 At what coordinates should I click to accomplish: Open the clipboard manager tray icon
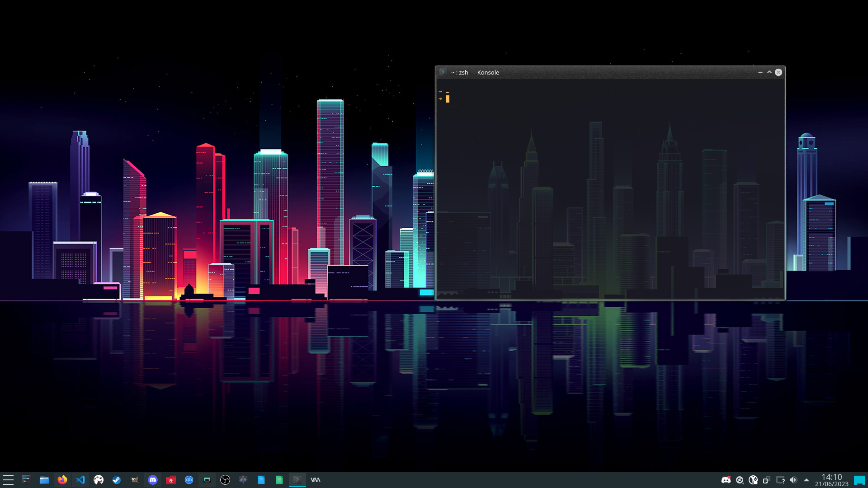click(x=766, y=480)
